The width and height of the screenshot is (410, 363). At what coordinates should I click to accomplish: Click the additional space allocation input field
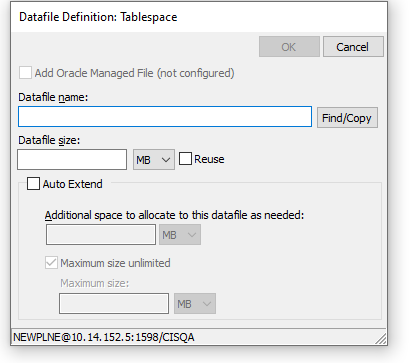(101, 235)
